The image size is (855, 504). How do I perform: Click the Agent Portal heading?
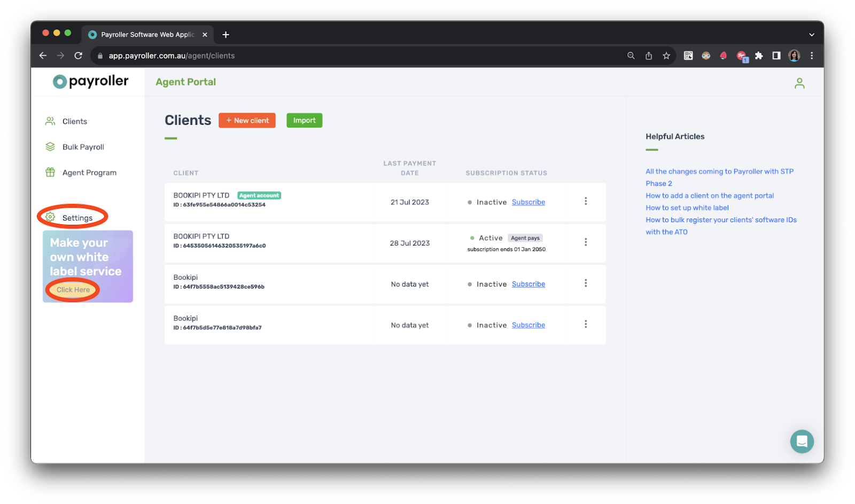click(x=185, y=82)
